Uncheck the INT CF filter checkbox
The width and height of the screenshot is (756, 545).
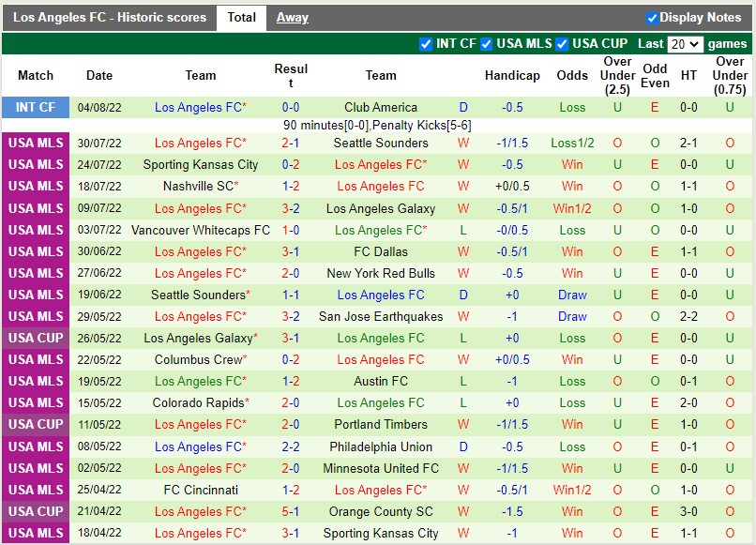(427, 42)
